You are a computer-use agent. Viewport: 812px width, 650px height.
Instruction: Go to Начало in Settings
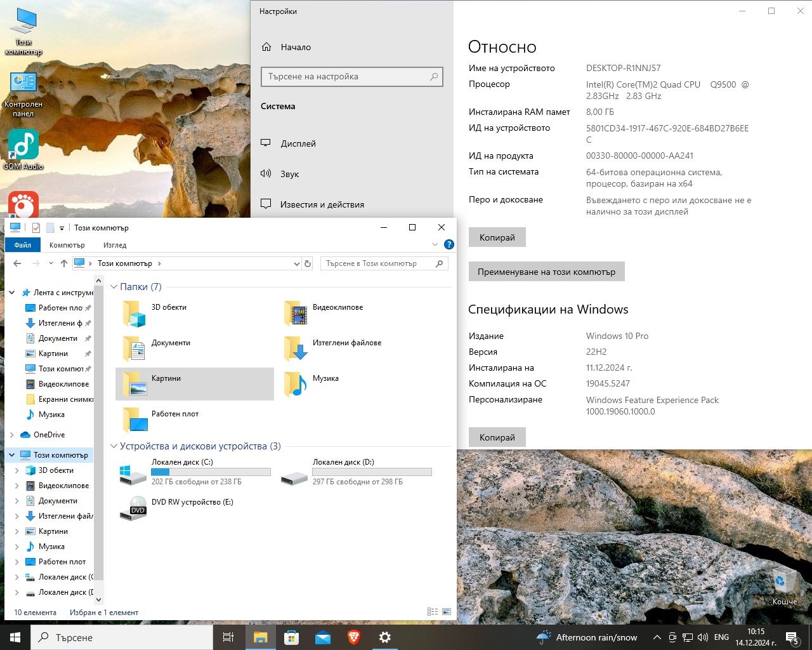coord(352,47)
